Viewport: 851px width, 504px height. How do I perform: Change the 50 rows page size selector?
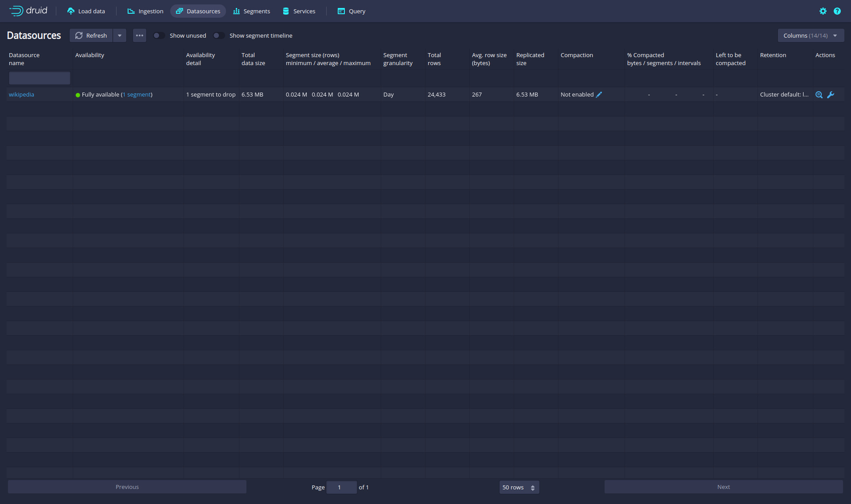click(519, 487)
